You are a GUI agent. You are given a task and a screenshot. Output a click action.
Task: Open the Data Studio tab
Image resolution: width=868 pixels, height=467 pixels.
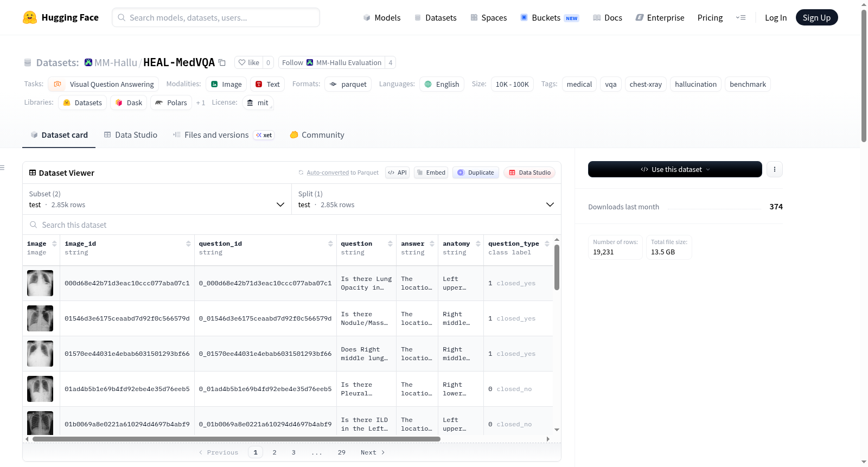(x=130, y=135)
